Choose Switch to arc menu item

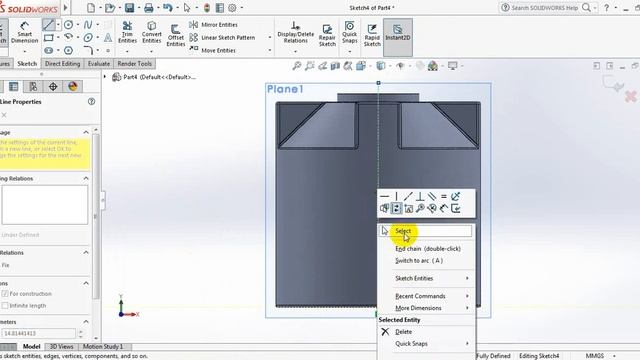tap(427, 261)
